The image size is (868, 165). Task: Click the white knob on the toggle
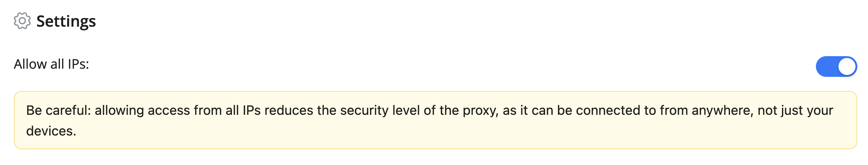(846, 66)
